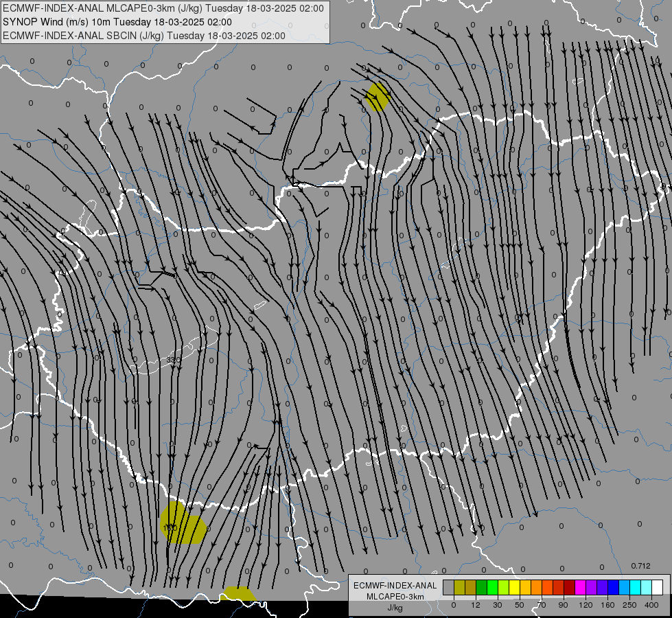The height and width of the screenshot is (618, 672).
Task: Click the legend tick label 30
Action: (498, 605)
